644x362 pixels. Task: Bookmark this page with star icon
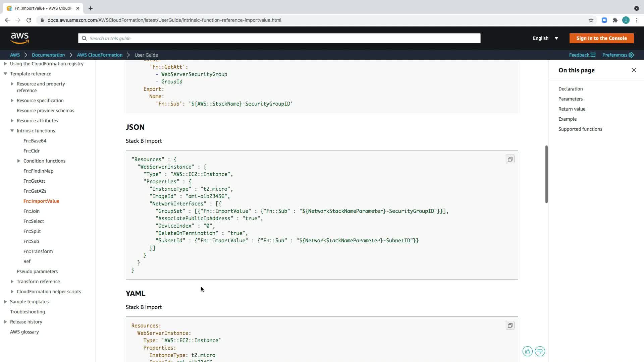click(x=591, y=20)
